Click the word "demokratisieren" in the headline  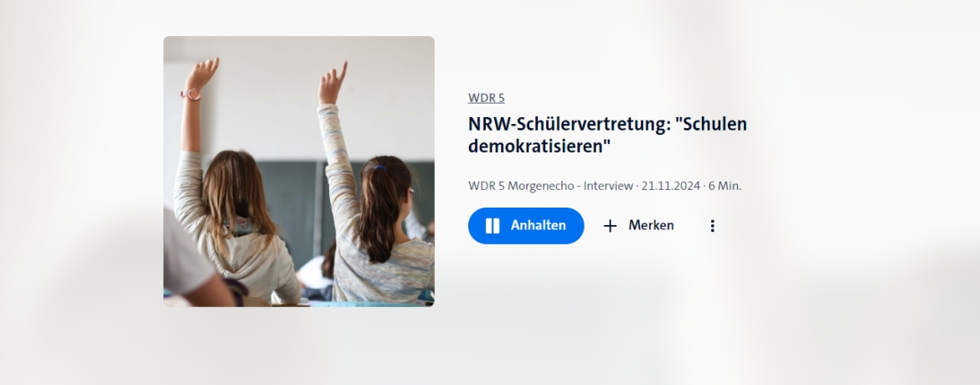[x=539, y=146]
